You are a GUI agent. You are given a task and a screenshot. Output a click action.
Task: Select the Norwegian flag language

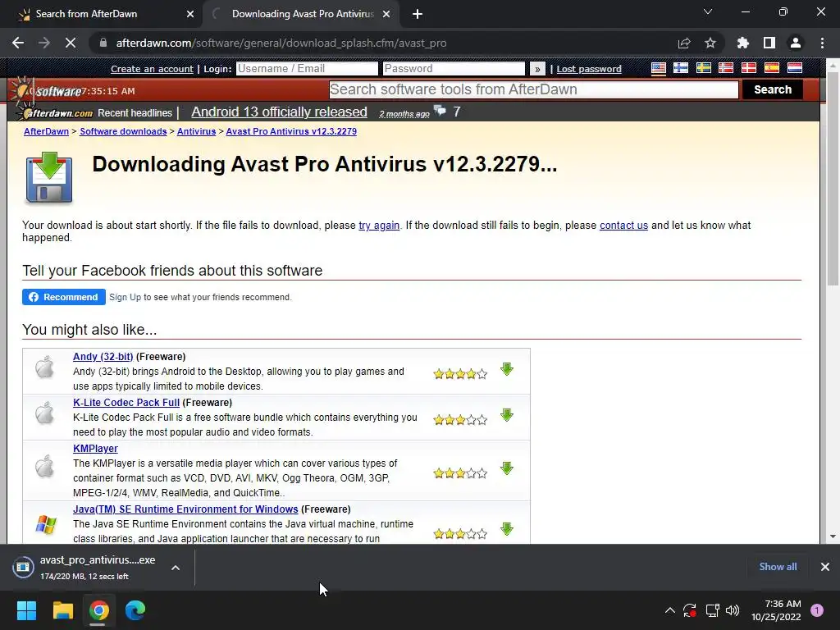coord(726,68)
